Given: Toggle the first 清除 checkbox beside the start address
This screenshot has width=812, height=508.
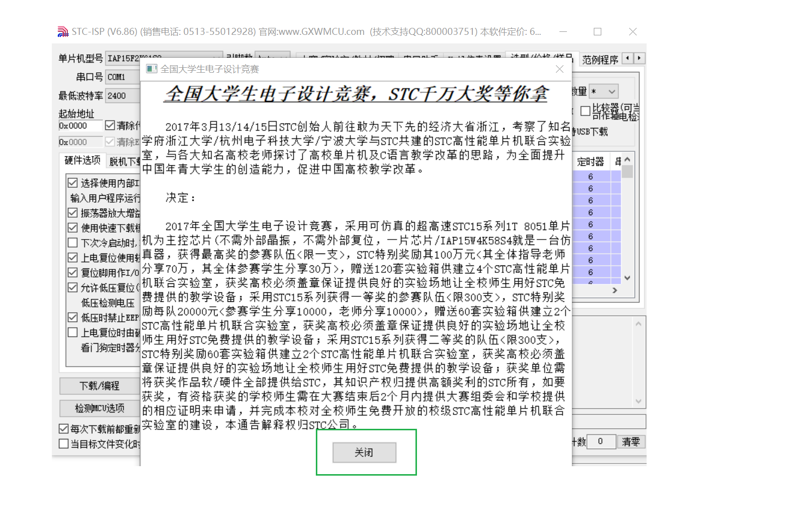Looking at the screenshot, I should (x=110, y=125).
